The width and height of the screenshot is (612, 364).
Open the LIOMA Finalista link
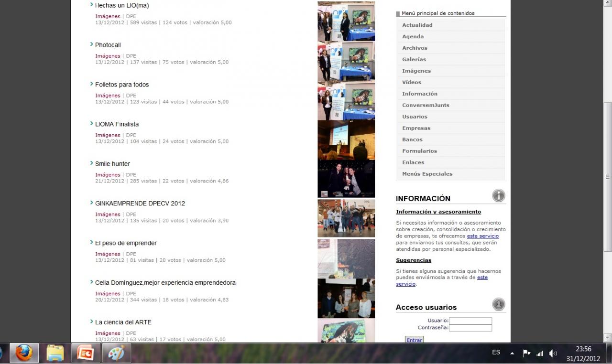[117, 124]
